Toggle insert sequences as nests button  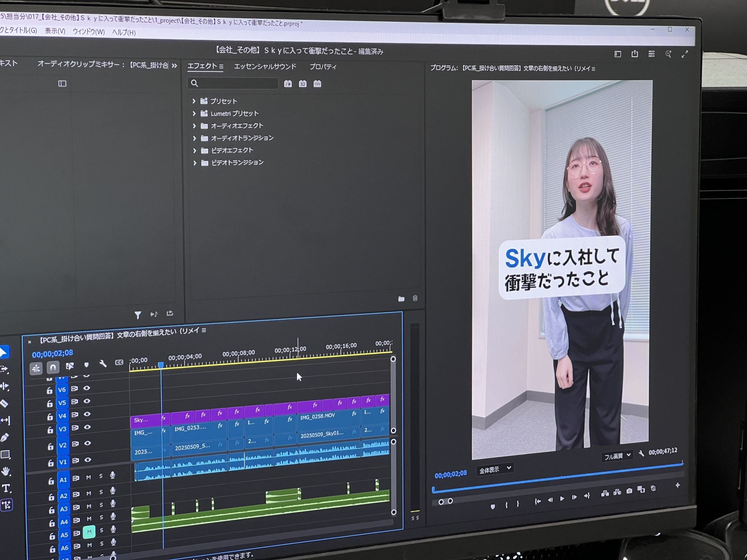(x=36, y=368)
